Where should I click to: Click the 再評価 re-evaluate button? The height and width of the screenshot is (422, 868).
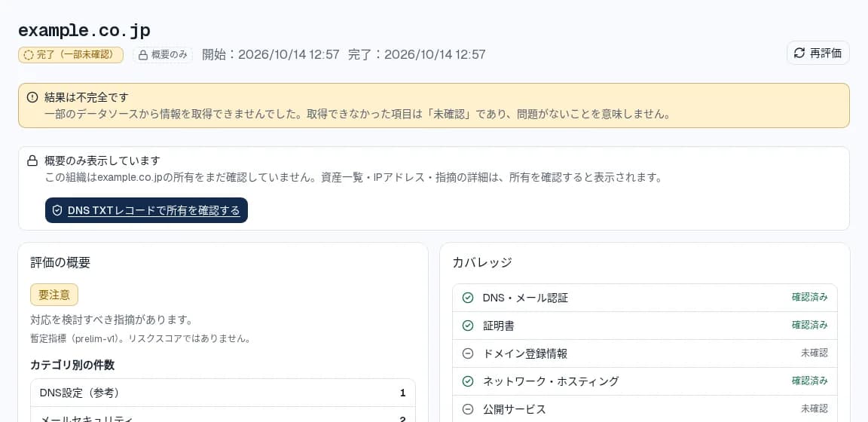point(818,54)
